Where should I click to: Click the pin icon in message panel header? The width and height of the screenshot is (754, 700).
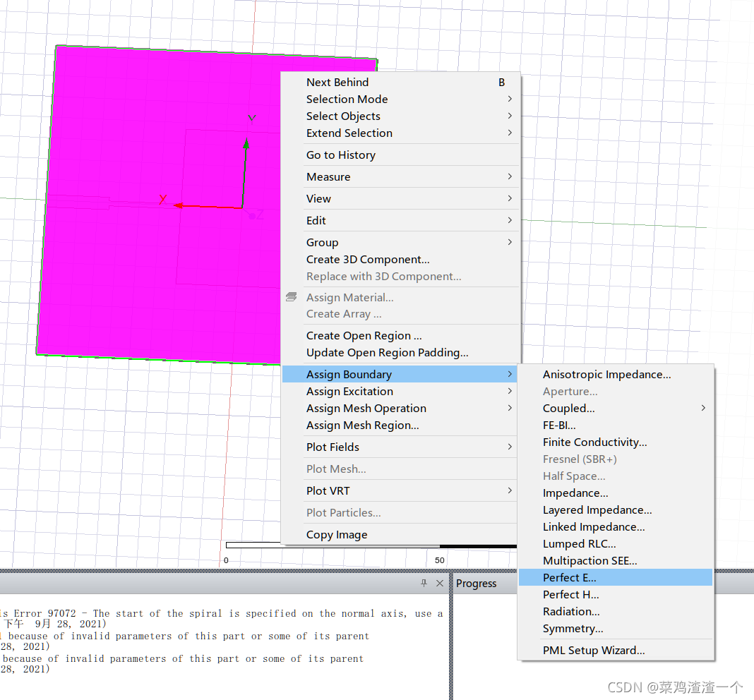point(424,583)
